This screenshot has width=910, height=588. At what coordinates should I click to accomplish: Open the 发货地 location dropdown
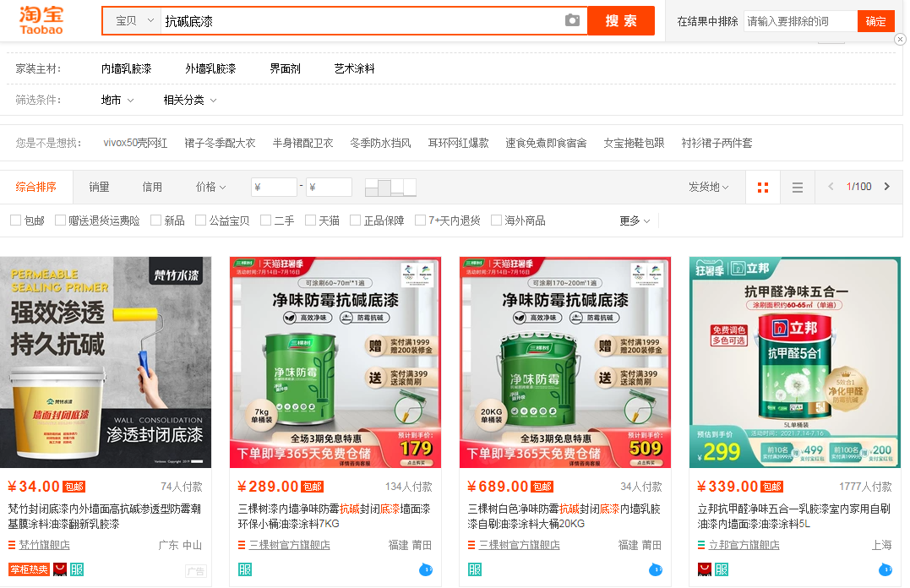coord(709,187)
